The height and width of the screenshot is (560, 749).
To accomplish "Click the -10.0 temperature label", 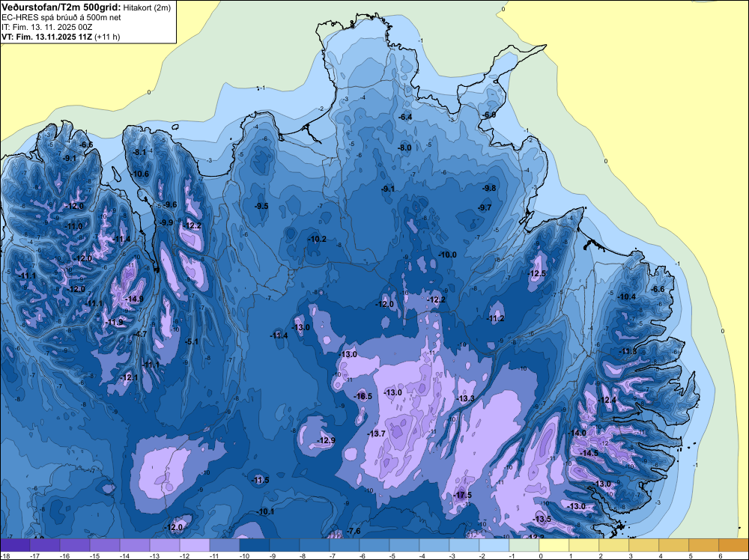I will click(448, 255).
